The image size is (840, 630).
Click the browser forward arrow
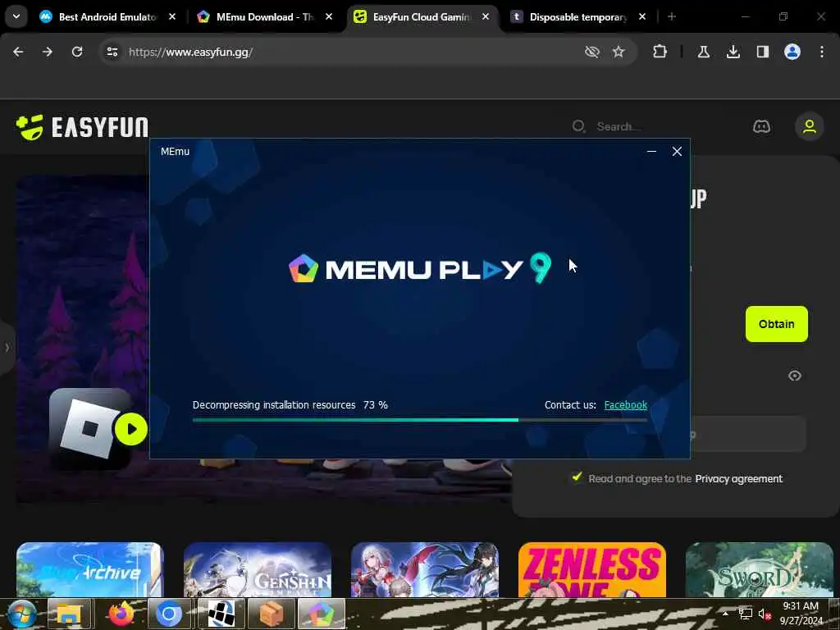pos(48,52)
